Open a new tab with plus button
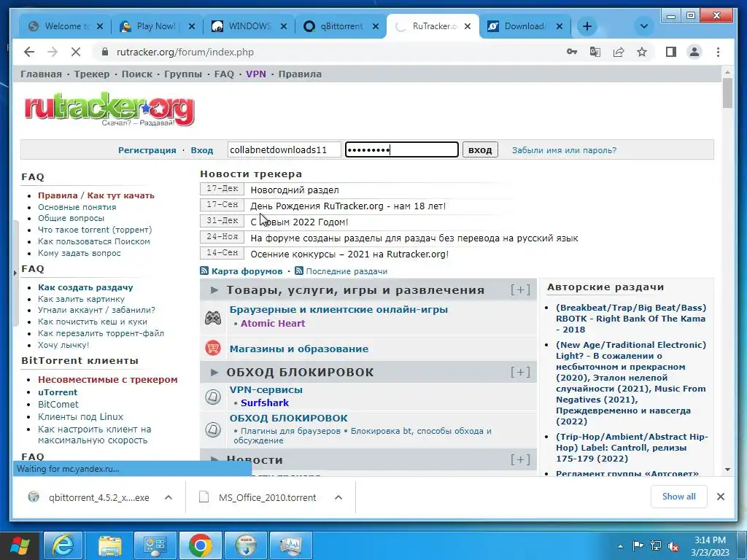The image size is (747, 560). 587,26
